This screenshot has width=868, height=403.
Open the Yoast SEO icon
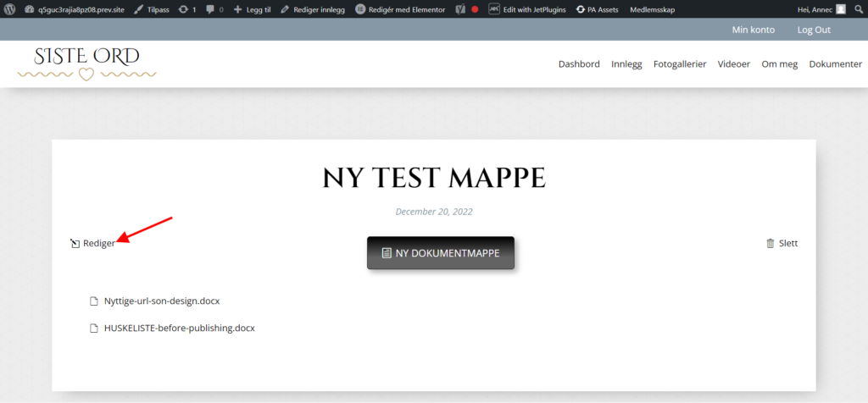[460, 9]
